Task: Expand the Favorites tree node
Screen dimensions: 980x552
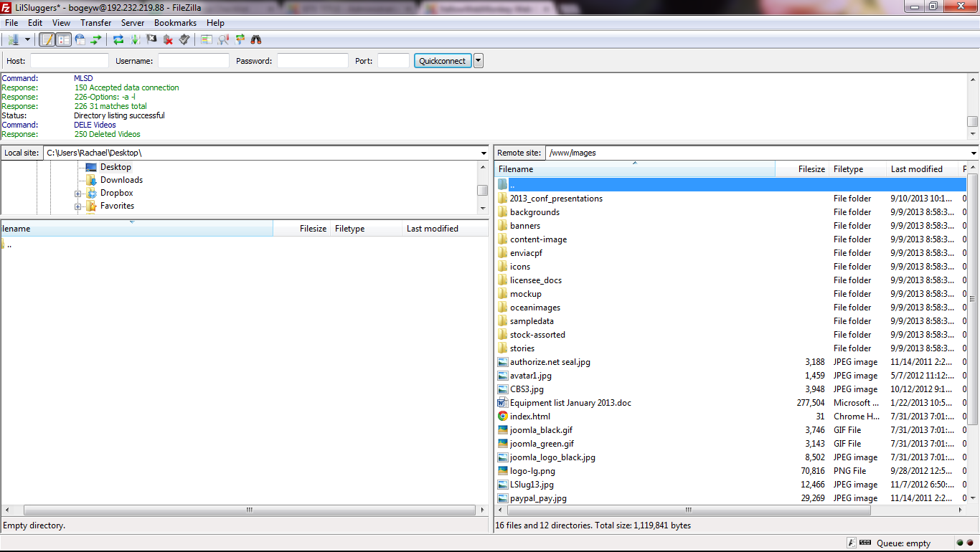Action: (x=77, y=206)
